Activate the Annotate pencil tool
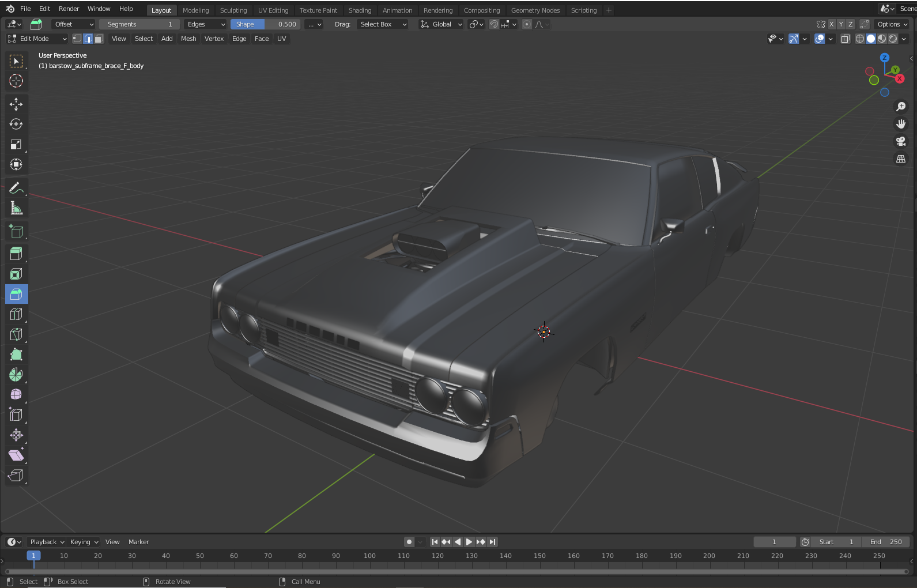The width and height of the screenshot is (917, 588). point(16,188)
